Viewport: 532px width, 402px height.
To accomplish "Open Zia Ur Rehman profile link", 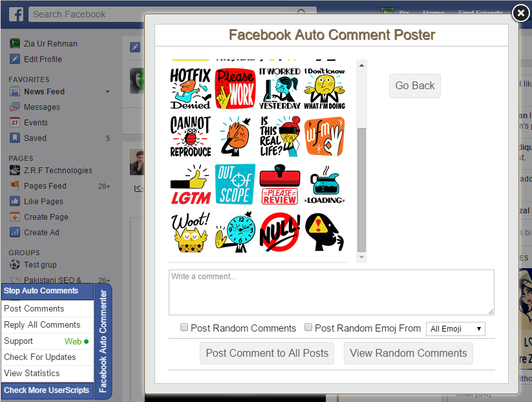I will (x=50, y=44).
